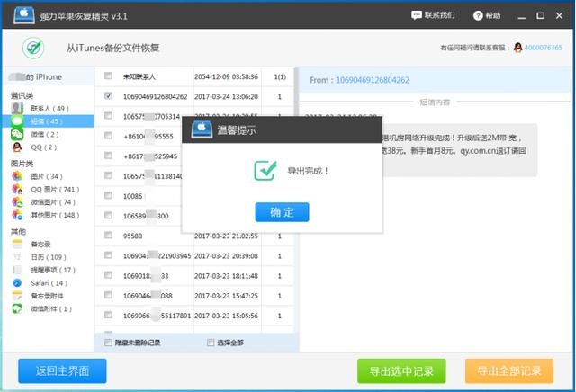Click the 的 iPhone device name
Viewport: 576px width, 392px height.
pos(44,76)
